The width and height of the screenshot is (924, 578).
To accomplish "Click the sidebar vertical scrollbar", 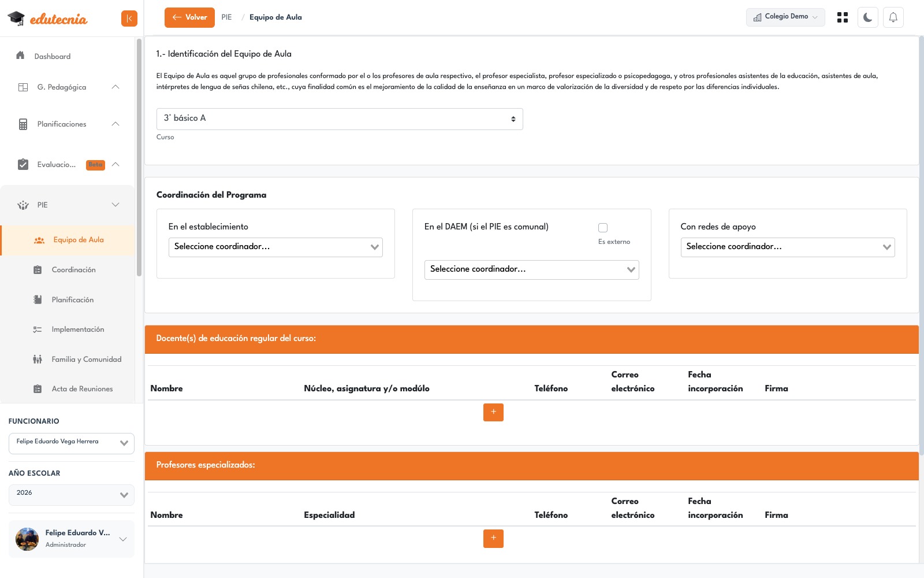I will 139,157.
